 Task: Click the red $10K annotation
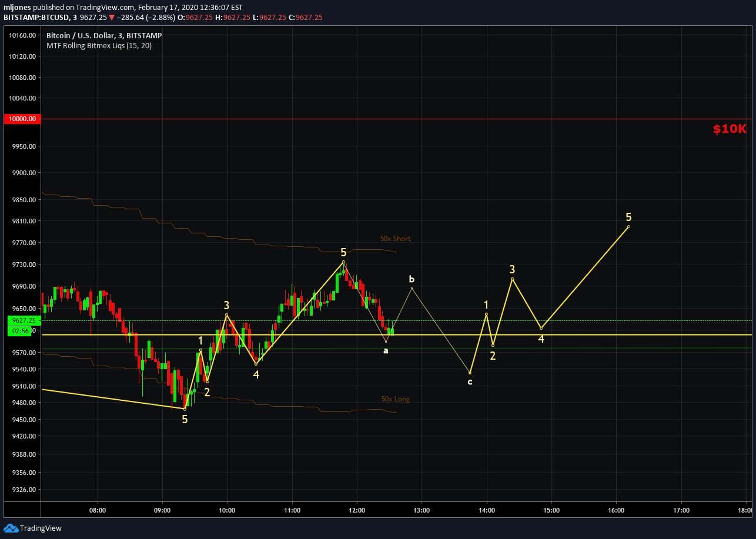(x=730, y=129)
